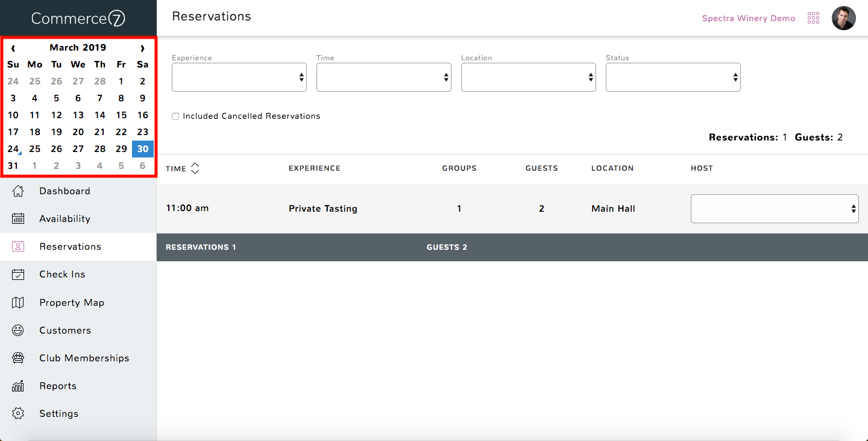Open the Customers menu item
Viewport: 868px width, 441px height.
(x=78, y=331)
